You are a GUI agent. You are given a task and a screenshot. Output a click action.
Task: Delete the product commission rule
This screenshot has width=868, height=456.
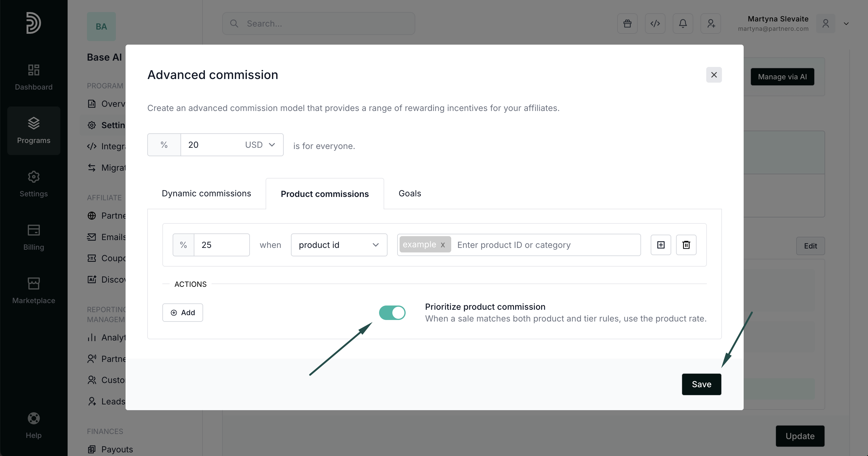pos(686,245)
